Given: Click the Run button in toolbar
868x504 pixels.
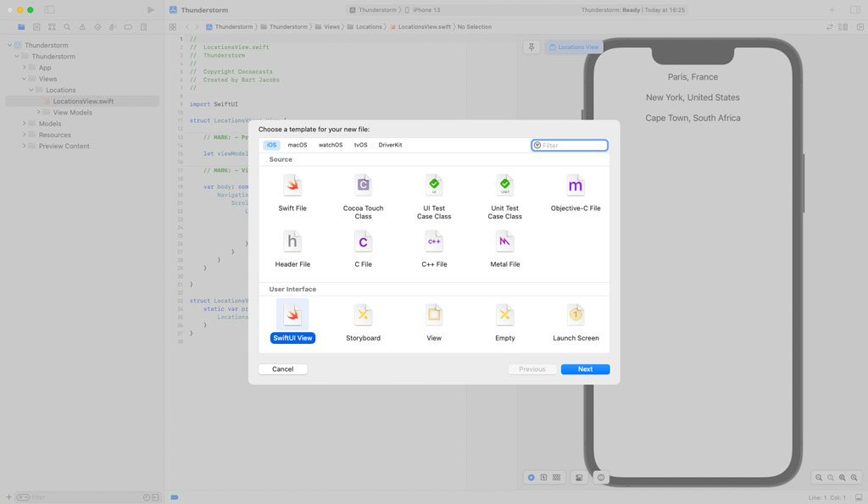Looking at the screenshot, I should (x=151, y=10).
